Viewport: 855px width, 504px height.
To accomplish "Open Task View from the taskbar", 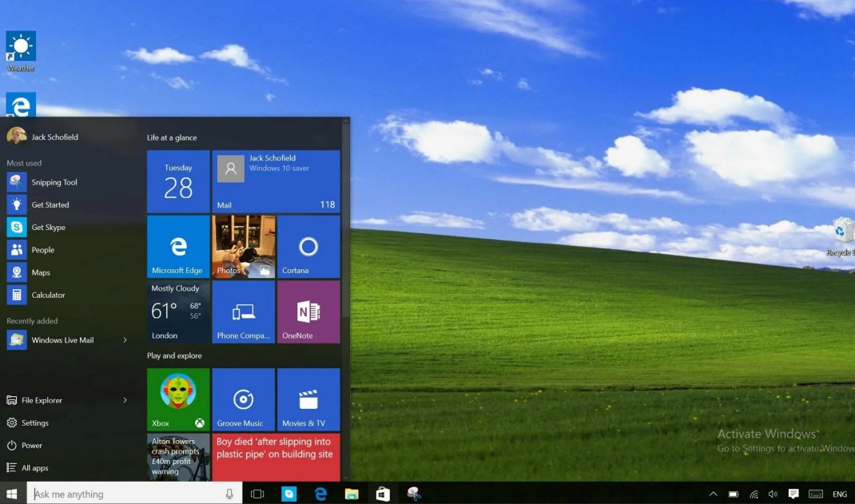I will (257, 494).
